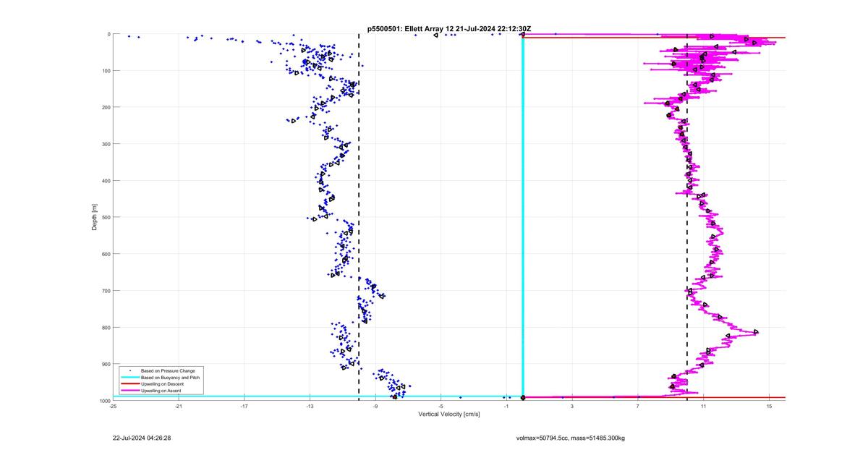
Task: Click the y-axis tick label '700'
Action: click(105, 291)
